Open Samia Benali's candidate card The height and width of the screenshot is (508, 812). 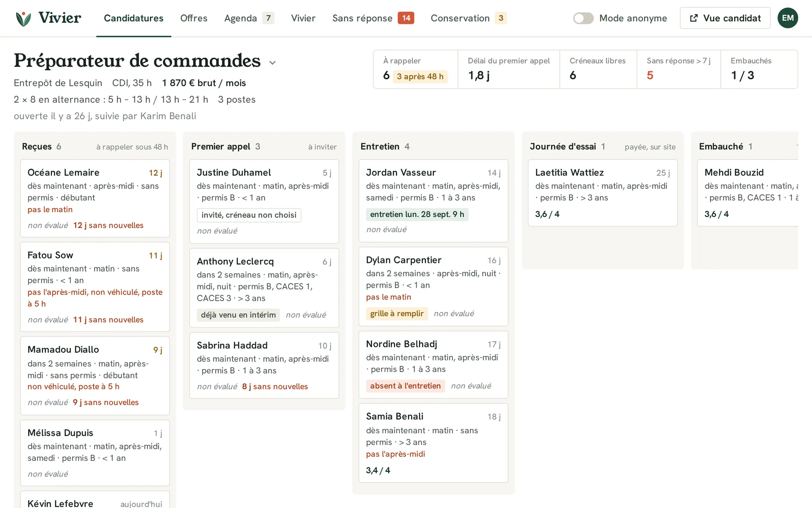pos(434,443)
